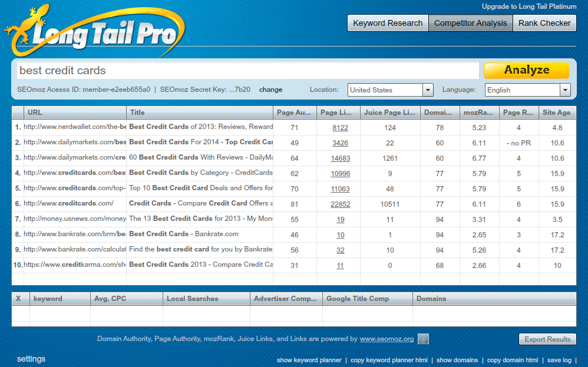Screen dimensions: 588x367
Task: Open creditkarma page links count 11
Action: (x=340, y=266)
